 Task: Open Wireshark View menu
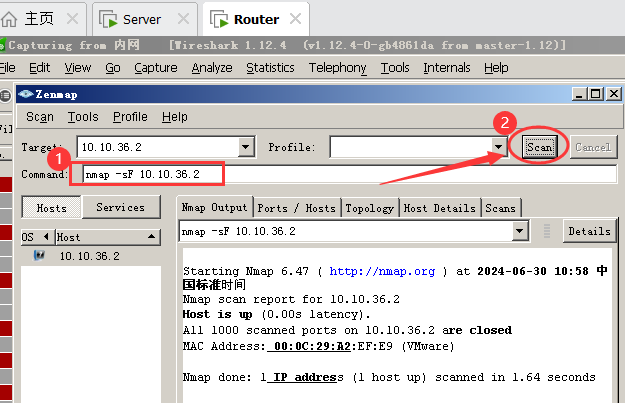pos(78,68)
